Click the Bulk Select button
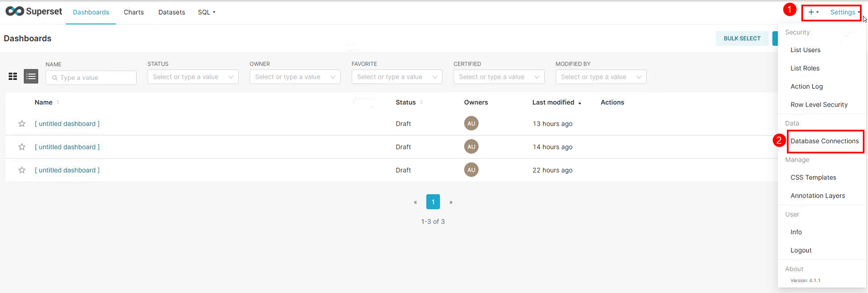Viewport: 868px width, 293px height. pos(742,38)
